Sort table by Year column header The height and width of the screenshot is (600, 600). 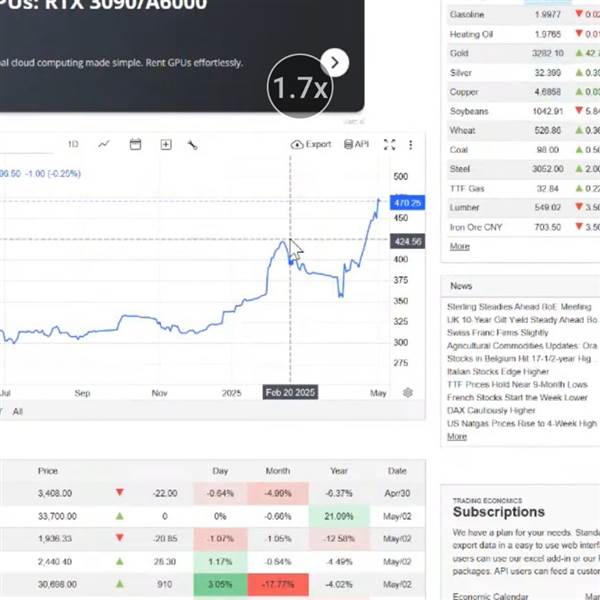pos(339,471)
